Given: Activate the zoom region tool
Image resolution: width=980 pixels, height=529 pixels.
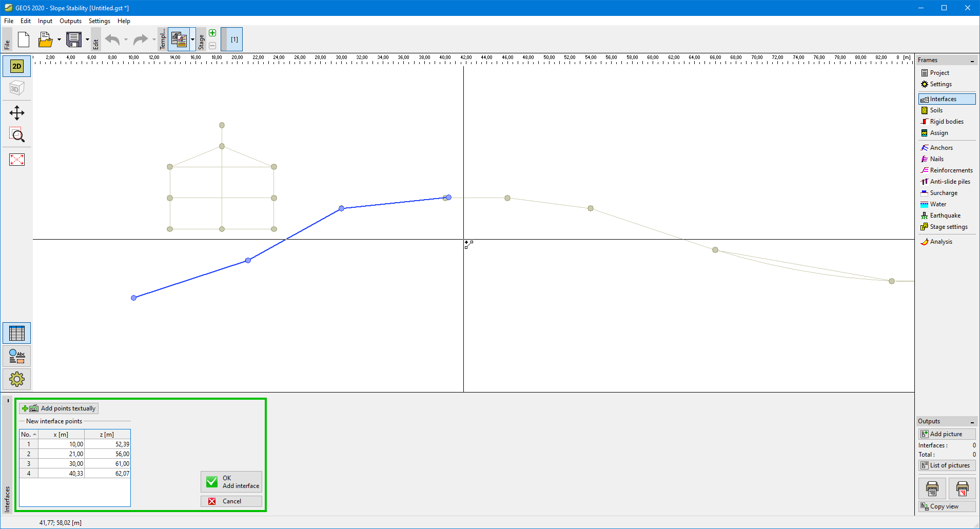Looking at the screenshot, I should [16, 135].
